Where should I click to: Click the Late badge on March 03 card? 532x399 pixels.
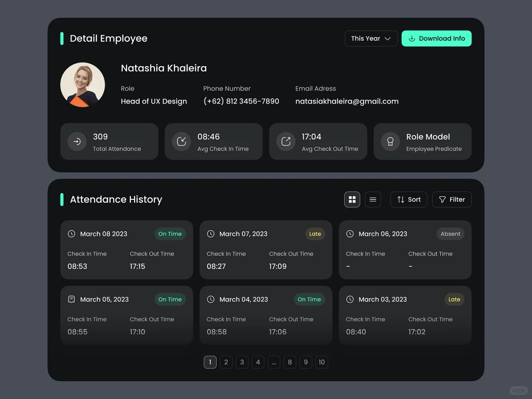(x=454, y=299)
